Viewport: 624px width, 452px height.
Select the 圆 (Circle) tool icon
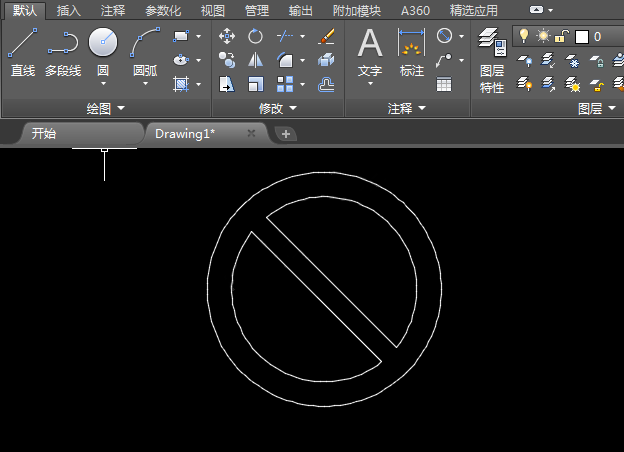coord(103,42)
